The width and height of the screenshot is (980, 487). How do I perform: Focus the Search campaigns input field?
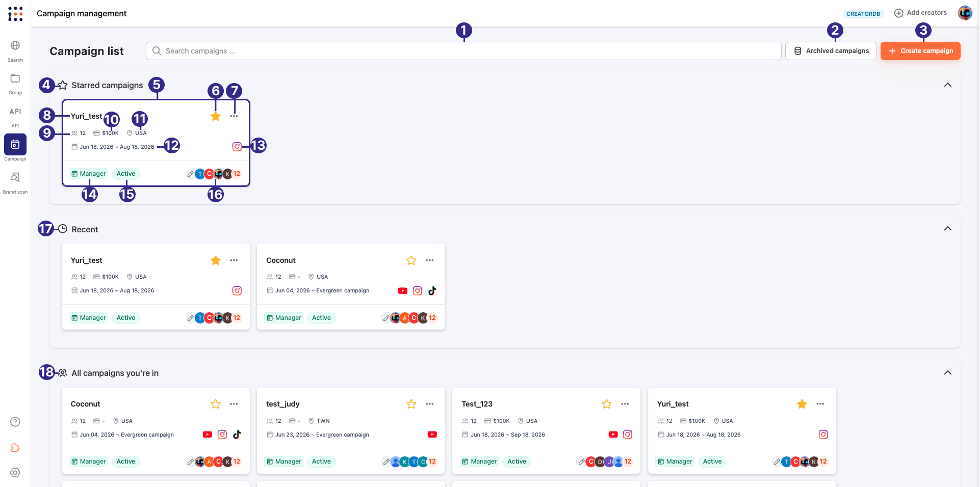click(x=463, y=51)
